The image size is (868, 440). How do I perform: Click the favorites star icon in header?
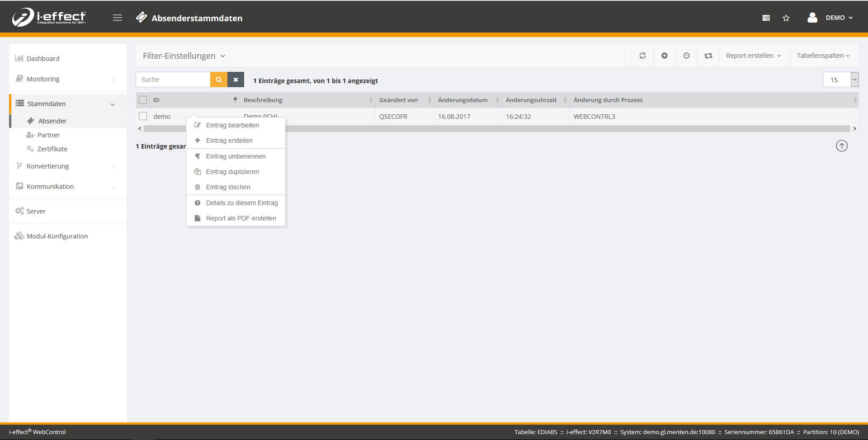[x=786, y=18]
